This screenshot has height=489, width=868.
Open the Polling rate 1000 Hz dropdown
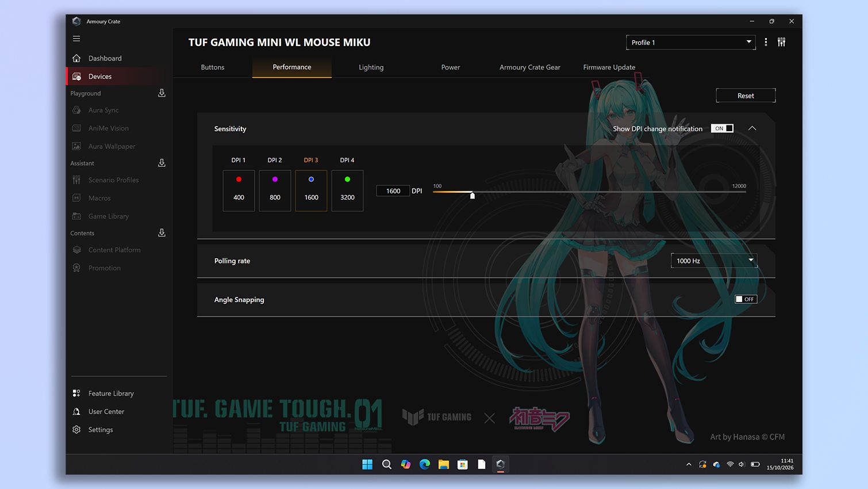pyautogui.click(x=714, y=261)
